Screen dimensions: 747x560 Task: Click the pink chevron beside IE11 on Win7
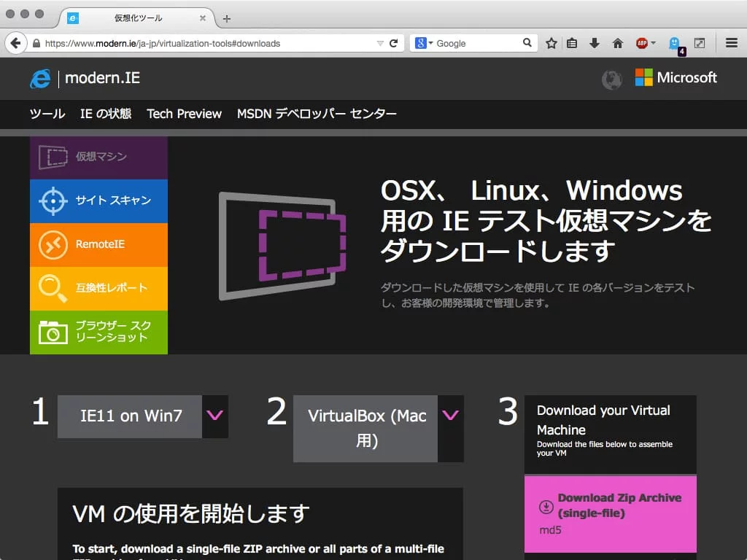pos(215,416)
